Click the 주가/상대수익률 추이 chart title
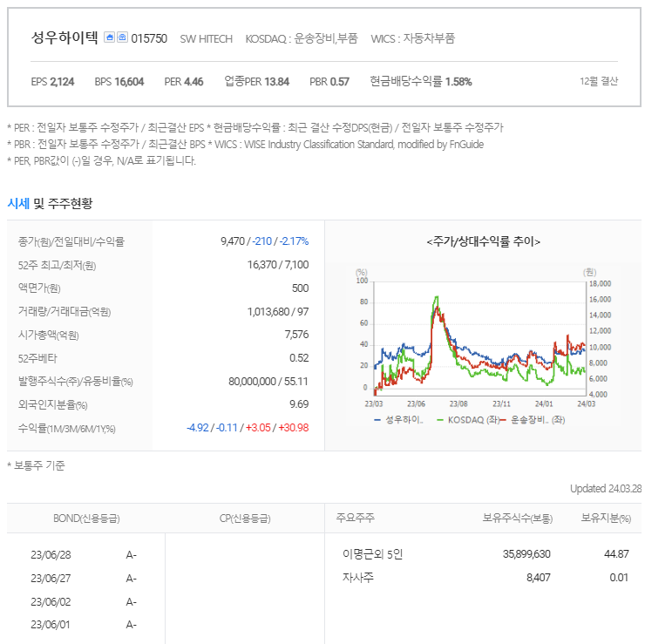The image size is (645, 644). (x=484, y=241)
